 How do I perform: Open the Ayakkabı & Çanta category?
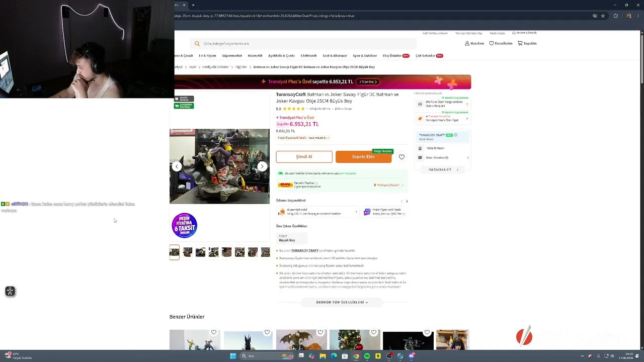(x=281, y=56)
